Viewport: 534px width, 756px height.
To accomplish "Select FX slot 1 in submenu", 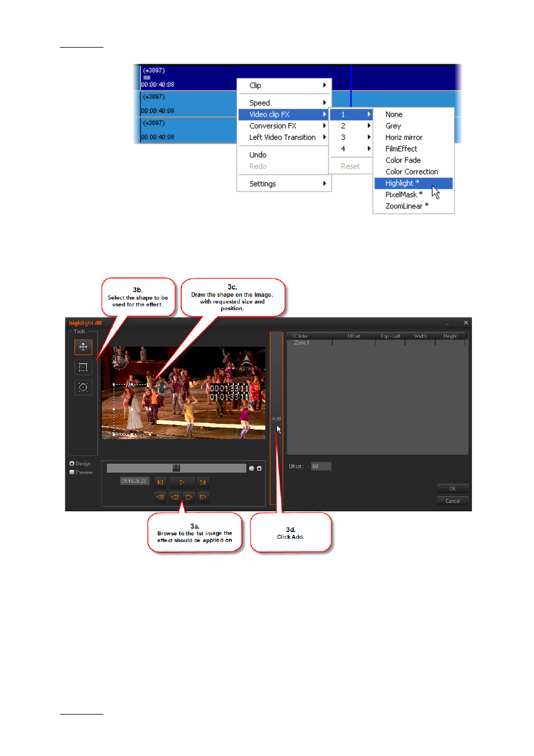I will click(351, 114).
